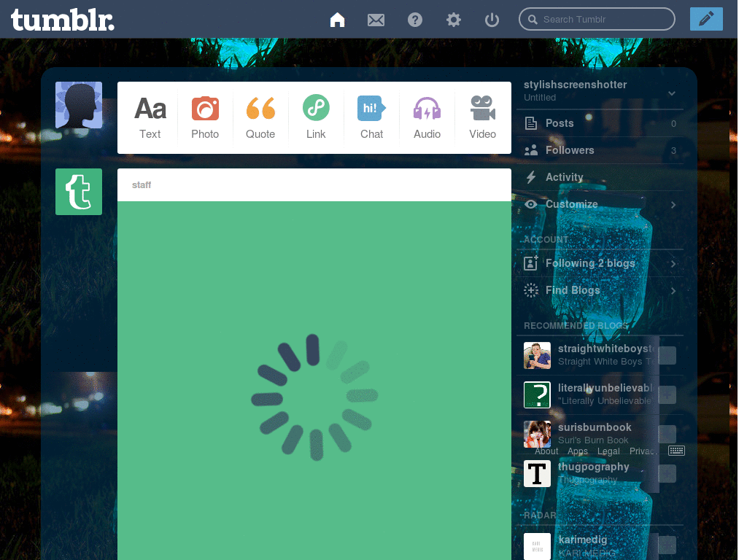The image size is (747, 560).
Task: Follow literallyunbelievable with its plus button
Action: pos(667,394)
